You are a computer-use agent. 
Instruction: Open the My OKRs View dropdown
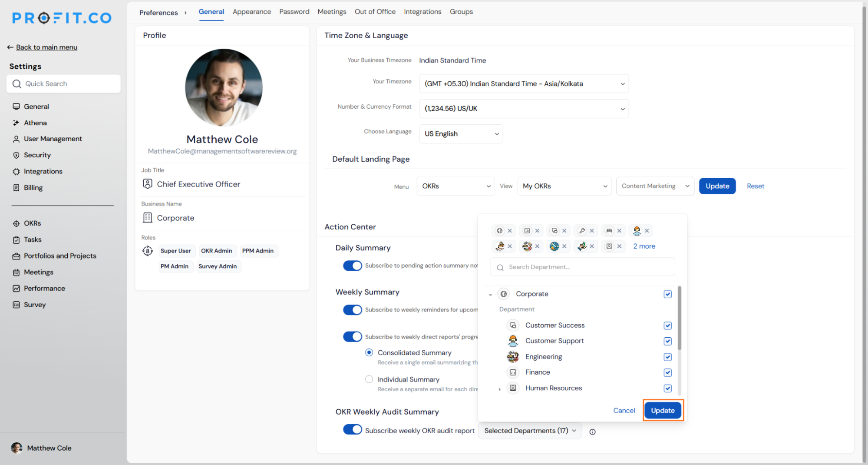point(564,186)
